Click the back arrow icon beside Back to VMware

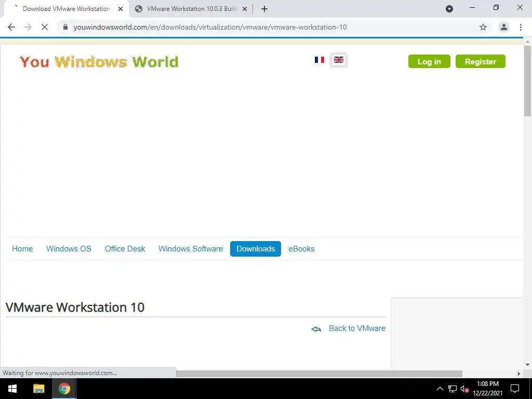pyautogui.click(x=316, y=329)
